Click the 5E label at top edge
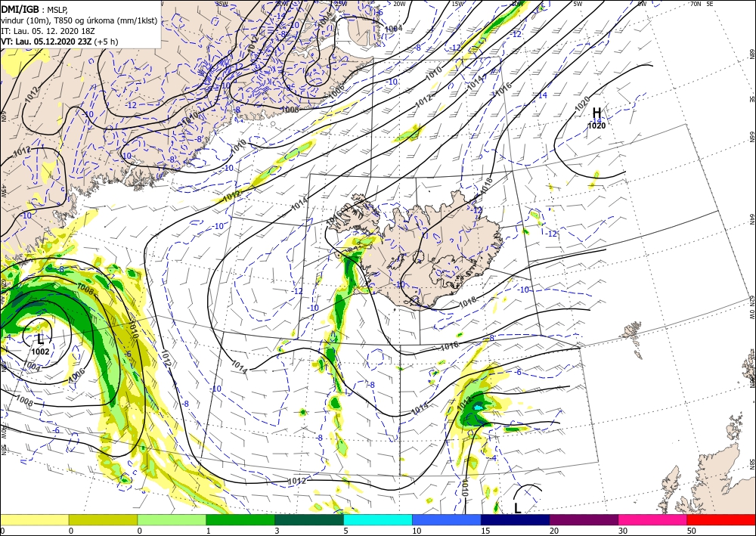The height and width of the screenshot is (536, 756). pos(710,4)
